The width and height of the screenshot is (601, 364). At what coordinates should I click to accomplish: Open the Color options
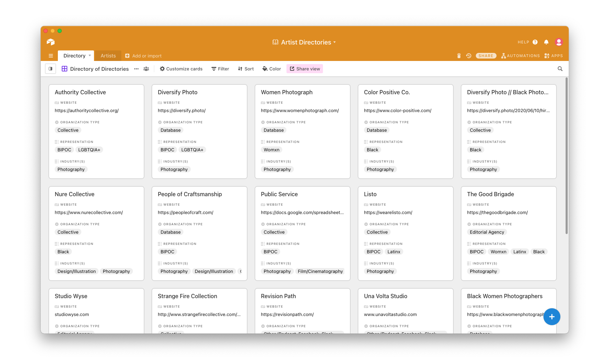tap(272, 69)
